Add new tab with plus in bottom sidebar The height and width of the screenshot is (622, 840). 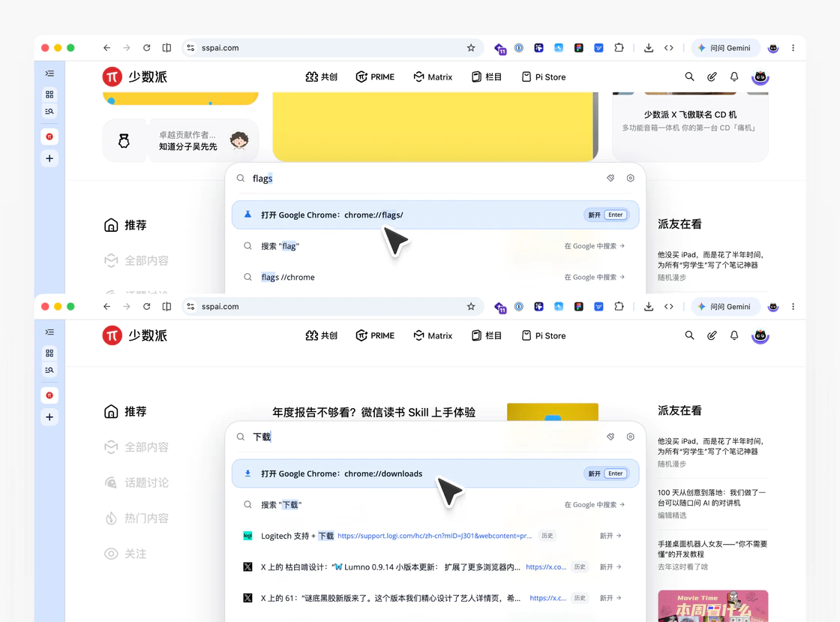click(49, 417)
